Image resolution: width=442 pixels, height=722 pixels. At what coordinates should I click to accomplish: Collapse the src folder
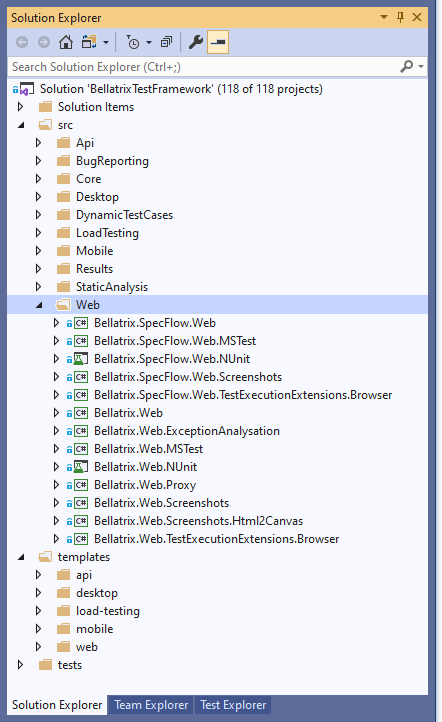pos(21,125)
